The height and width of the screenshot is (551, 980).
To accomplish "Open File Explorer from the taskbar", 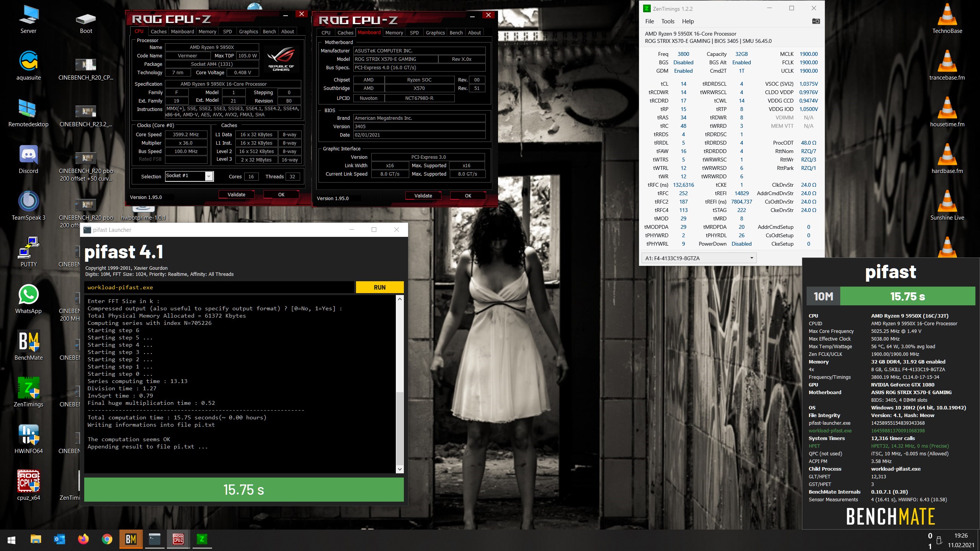I will pos(36,540).
